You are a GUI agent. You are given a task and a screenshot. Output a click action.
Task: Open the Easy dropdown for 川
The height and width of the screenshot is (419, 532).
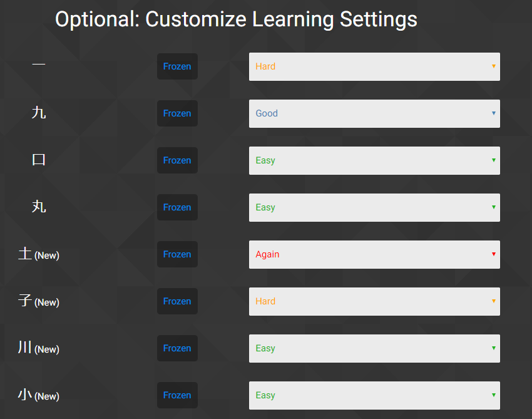(374, 348)
